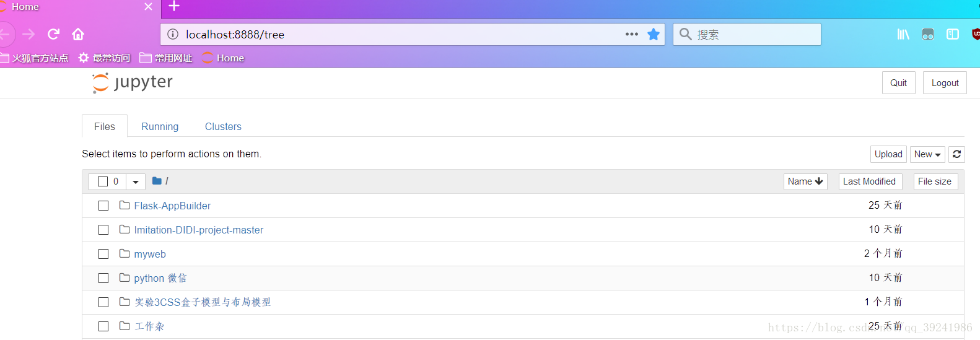980x340 pixels.
Task: Click the bookmark star icon
Action: (654, 35)
